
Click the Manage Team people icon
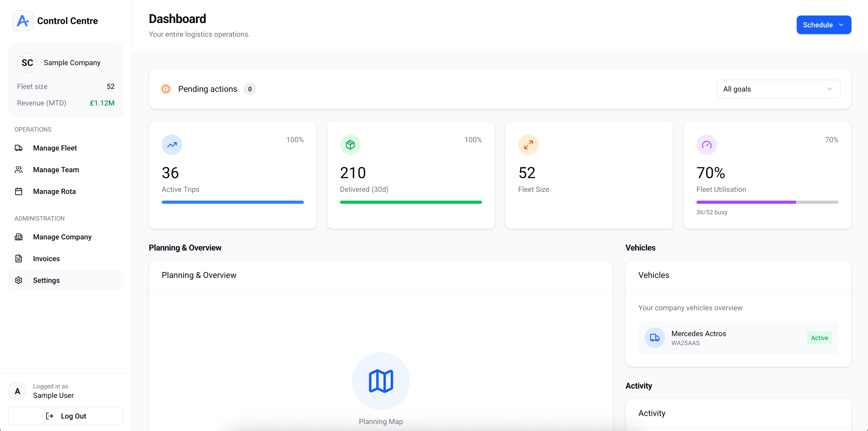click(19, 170)
